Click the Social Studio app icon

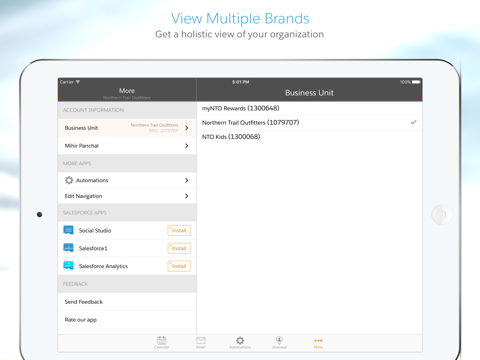68,230
